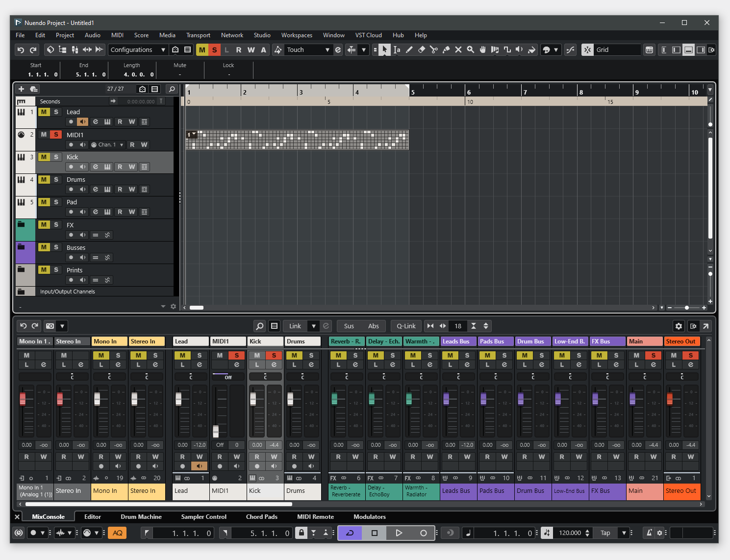Open MixConsole in separate window arrow
730x560 pixels.
tap(705, 326)
